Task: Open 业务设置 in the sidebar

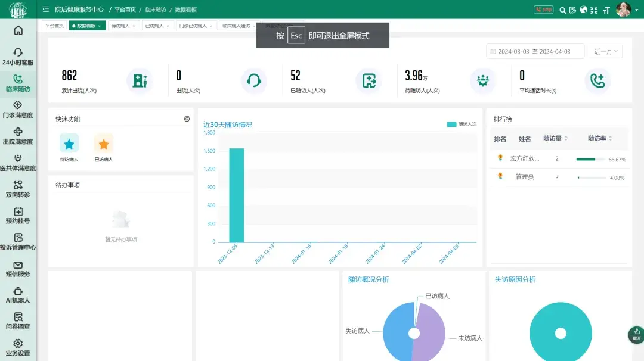Action: pyautogui.click(x=18, y=348)
